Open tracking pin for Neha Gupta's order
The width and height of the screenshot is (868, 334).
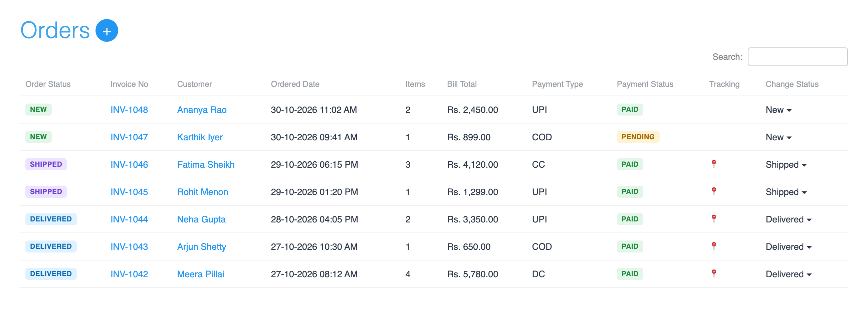(714, 219)
